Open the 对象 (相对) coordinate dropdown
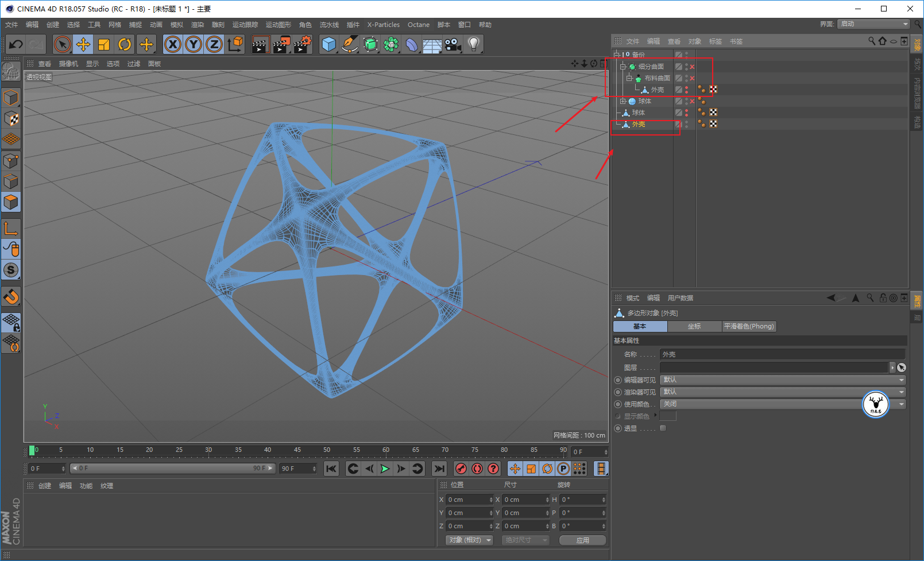The width and height of the screenshot is (924, 561). click(x=470, y=540)
